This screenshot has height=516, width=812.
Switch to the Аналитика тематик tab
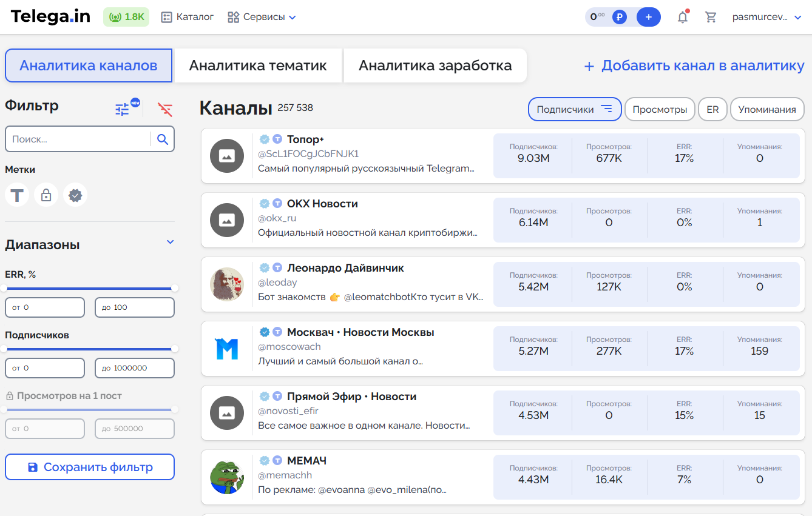(258, 65)
